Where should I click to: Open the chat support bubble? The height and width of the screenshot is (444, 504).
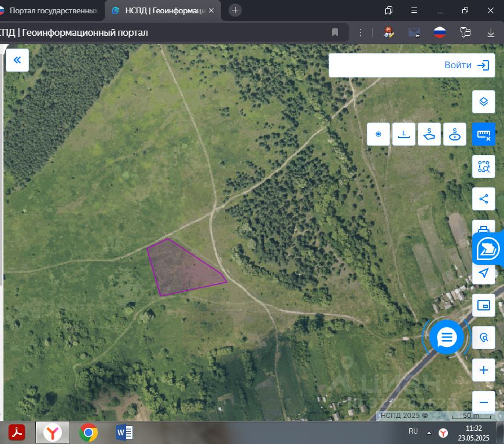click(x=447, y=337)
